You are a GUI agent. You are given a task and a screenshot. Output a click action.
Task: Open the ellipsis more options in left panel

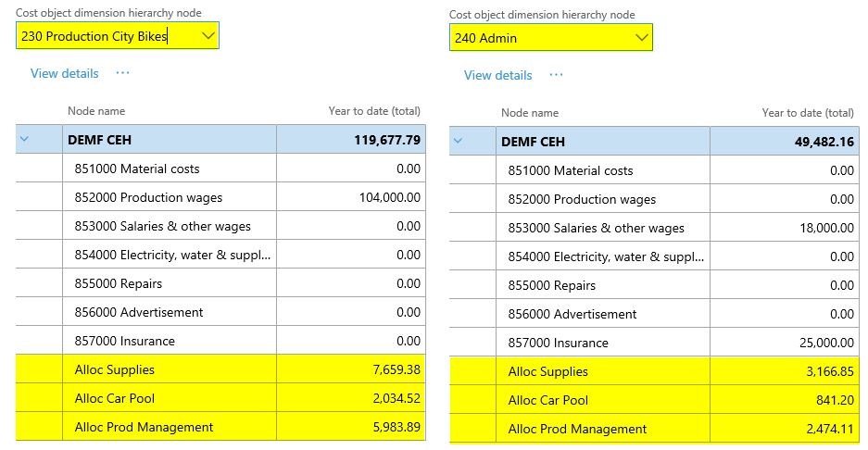pyautogui.click(x=122, y=73)
